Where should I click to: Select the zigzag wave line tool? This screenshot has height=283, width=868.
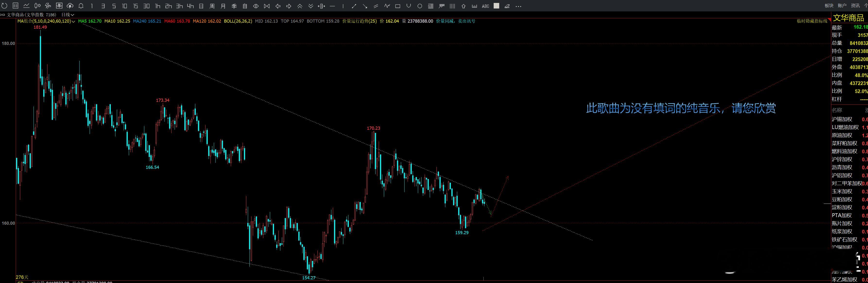(387, 6)
